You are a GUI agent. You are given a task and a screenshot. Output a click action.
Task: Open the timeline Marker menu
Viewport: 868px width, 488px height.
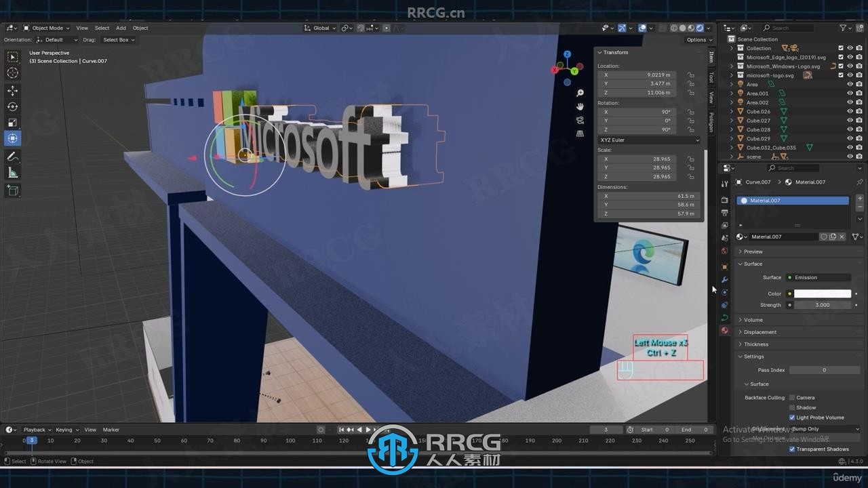click(111, 430)
